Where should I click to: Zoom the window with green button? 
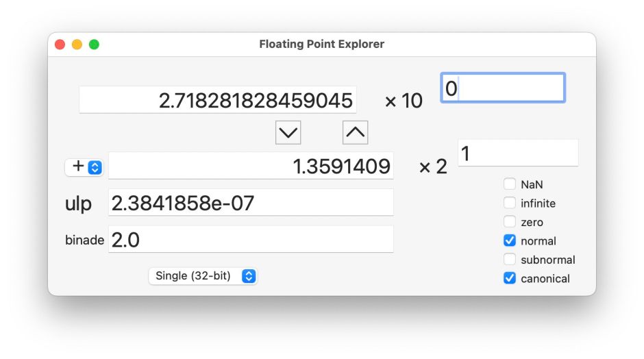95,45
